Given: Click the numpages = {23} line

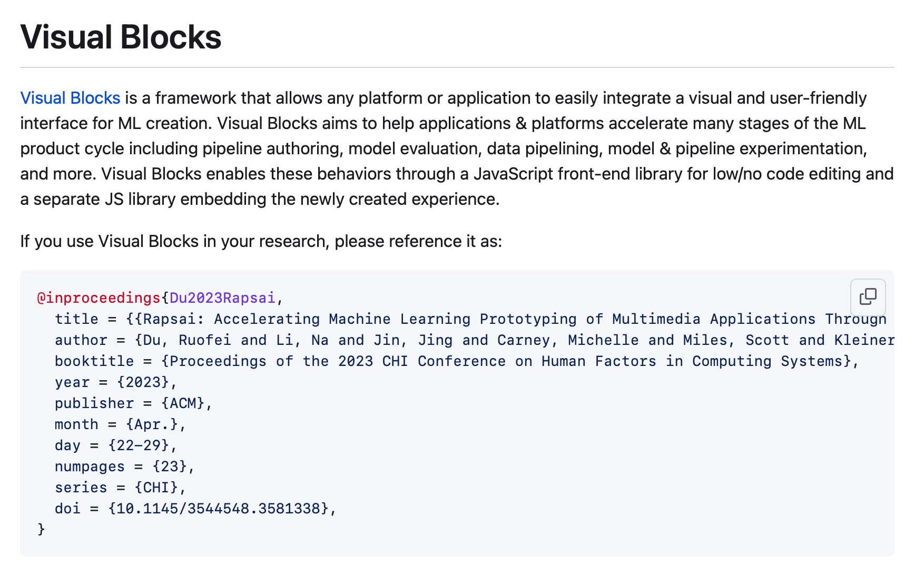Looking at the screenshot, I should [125, 467].
